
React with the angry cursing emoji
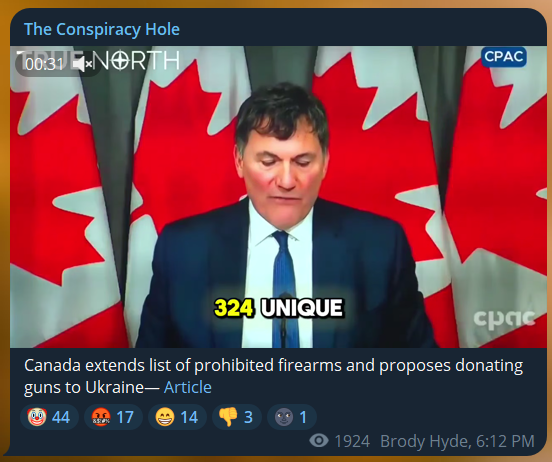coord(101,417)
